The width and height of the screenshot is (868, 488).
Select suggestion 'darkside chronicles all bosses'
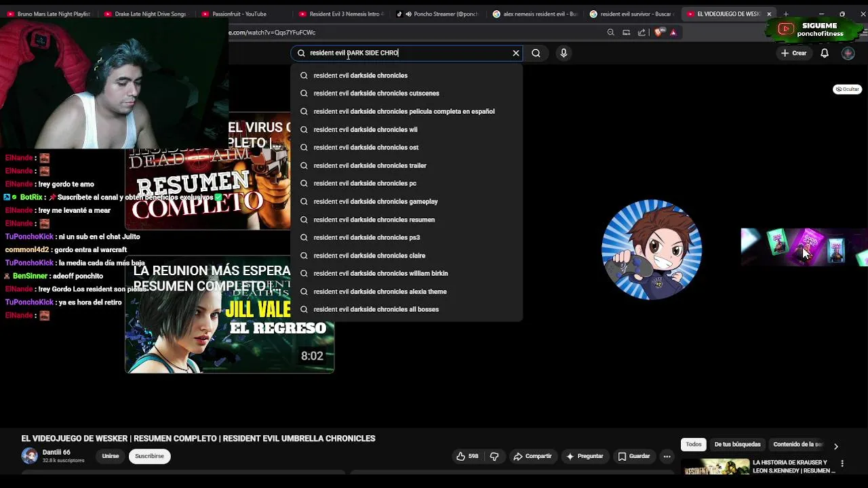[407, 309]
